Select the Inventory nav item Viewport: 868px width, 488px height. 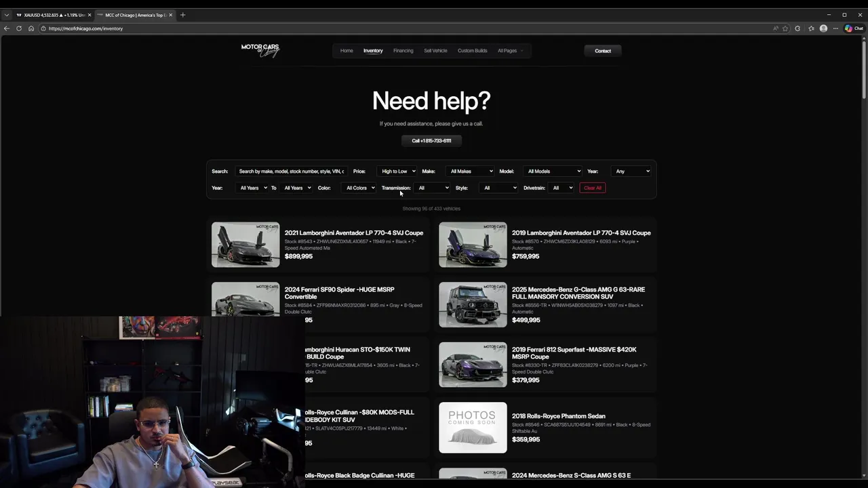point(373,51)
